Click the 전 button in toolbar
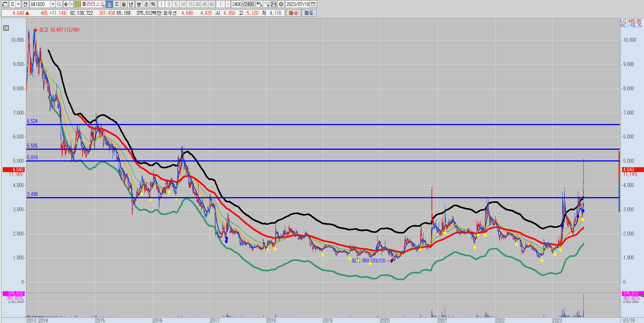The width and height of the screenshot is (644, 323). point(25,4)
